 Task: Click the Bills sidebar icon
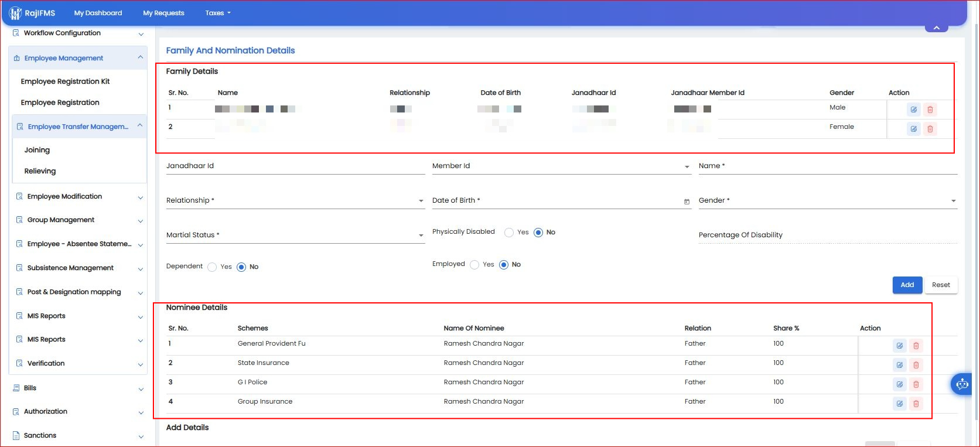pyautogui.click(x=16, y=388)
